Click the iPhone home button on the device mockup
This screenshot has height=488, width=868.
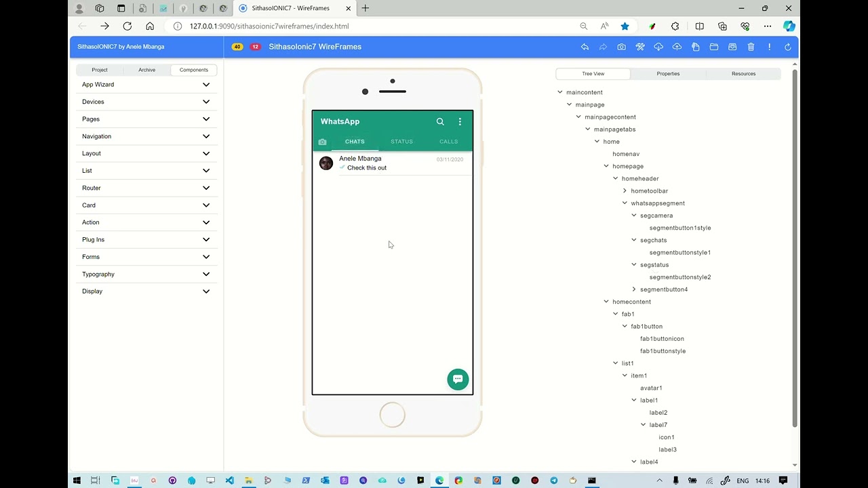pos(392,415)
